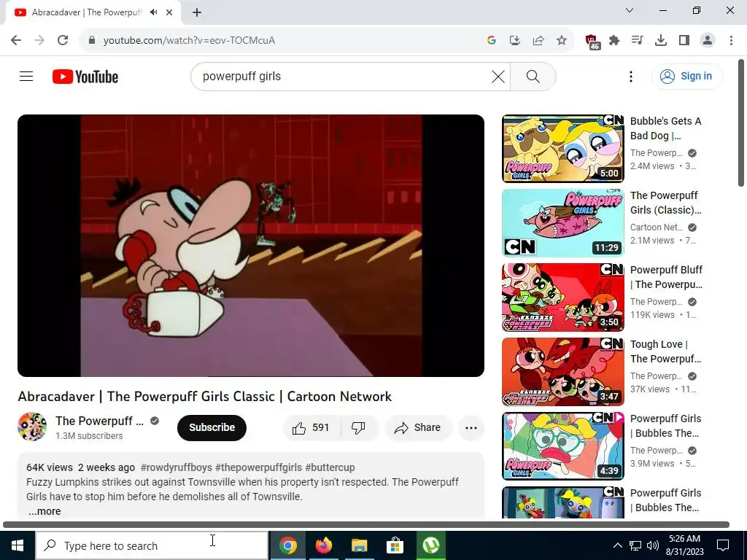Image resolution: width=747 pixels, height=560 pixels.
Task: Open uTorrent from the taskbar
Action: click(430, 545)
